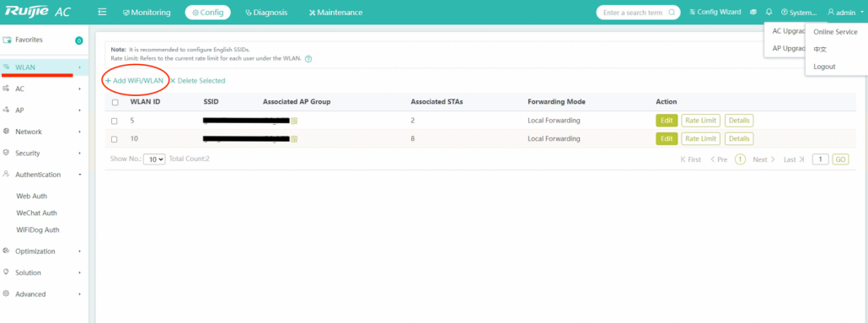Click the stacked-device icon beside Config Wizard
This screenshot has width=868, height=323.
[x=753, y=12]
